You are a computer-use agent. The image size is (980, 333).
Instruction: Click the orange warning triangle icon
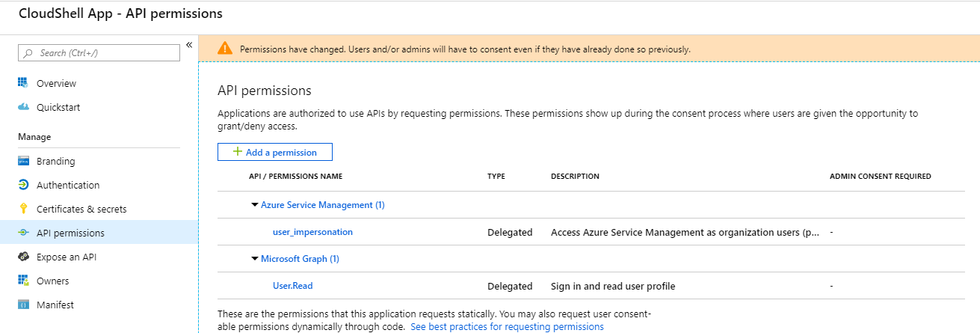point(224,49)
